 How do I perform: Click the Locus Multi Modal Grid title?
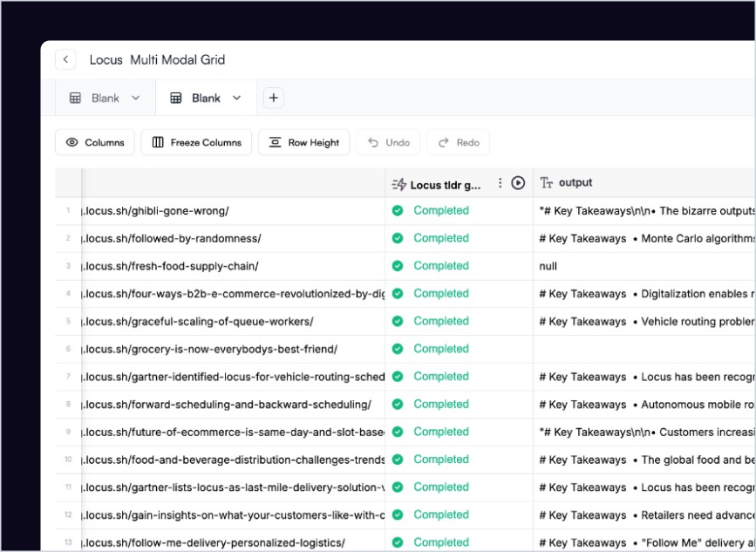tap(157, 60)
